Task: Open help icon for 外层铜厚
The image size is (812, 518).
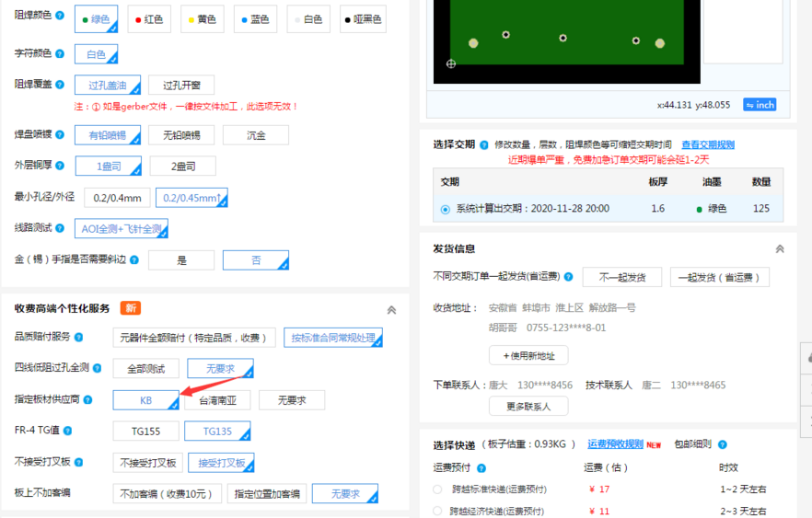Action: pyautogui.click(x=61, y=166)
